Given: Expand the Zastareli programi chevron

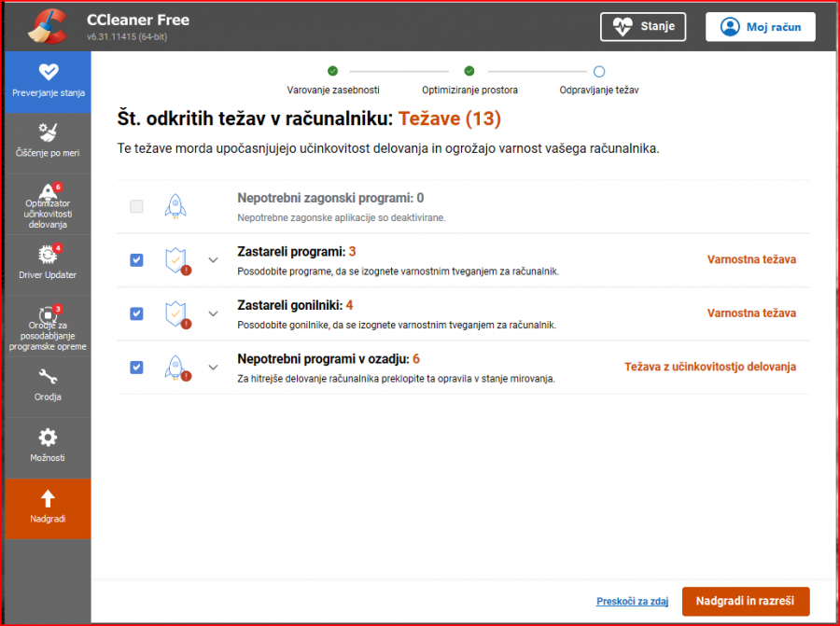Looking at the screenshot, I should click(x=213, y=260).
